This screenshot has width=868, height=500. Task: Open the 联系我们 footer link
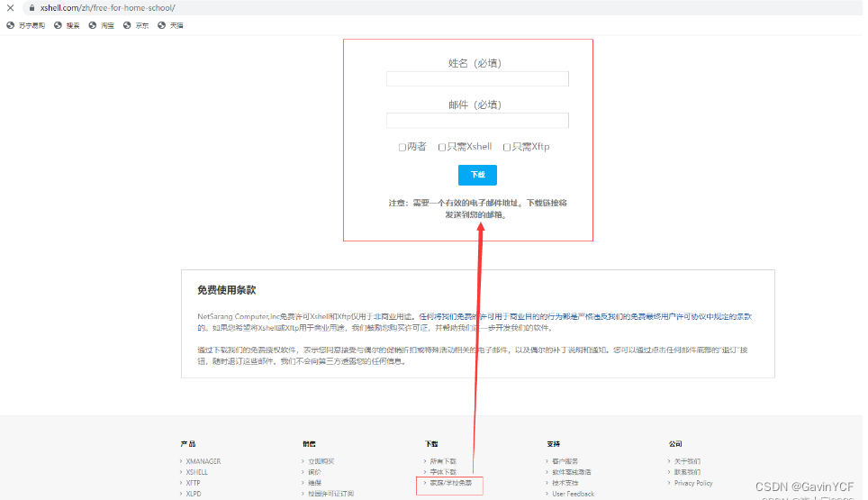[687, 472]
